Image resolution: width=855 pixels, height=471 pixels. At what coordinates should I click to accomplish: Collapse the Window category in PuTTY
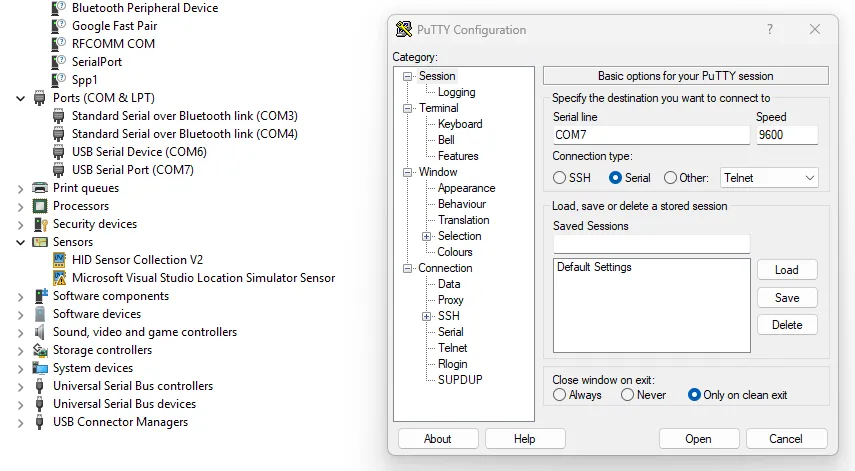click(x=407, y=172)
